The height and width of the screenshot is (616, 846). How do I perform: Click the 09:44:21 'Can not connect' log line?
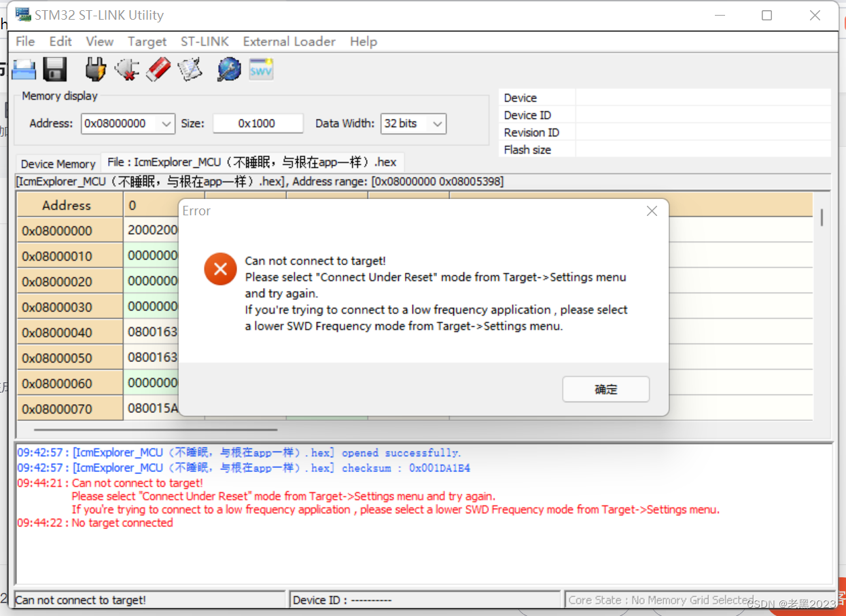pyautogui.click(x=110, y=484)
